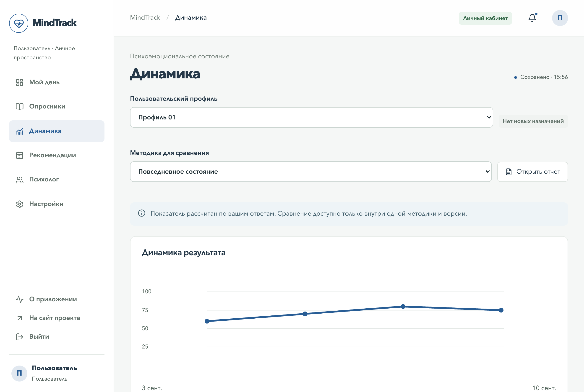Click the Выйти logout icon
The height and width of the screenshot is (392, 584).
(x=20, y=337)
